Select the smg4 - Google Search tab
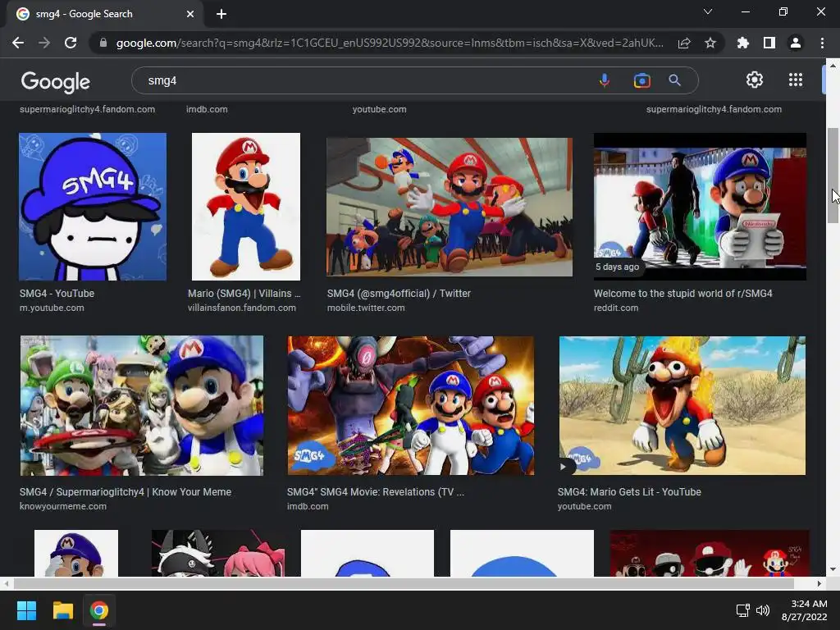Image resolution: width=840 pixels, height=630 pixels. (x=104, y=14)
